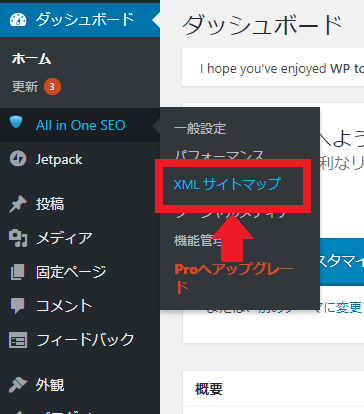The width and height of the screenshot is (364, 414).
Task: Click the ダッシュボード page title
Action: [x=263, y=25]
